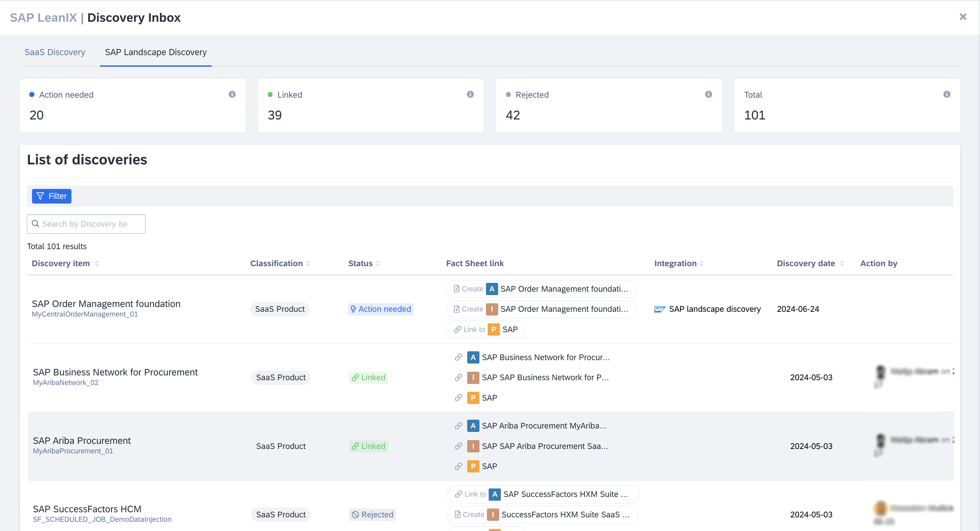Select the SAP SuccessFactors HCM discovery item
This screenshot has width=980, height=531.
tap(87, 509)
